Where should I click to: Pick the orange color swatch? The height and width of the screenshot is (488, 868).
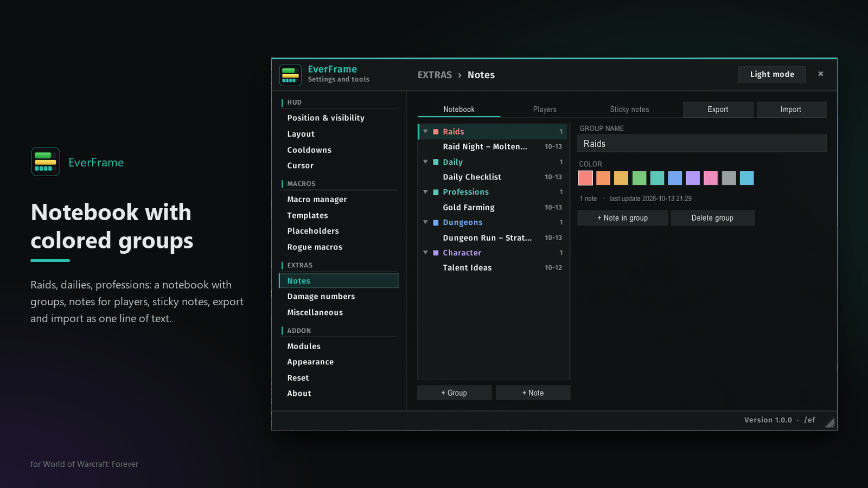pos(603,178)
